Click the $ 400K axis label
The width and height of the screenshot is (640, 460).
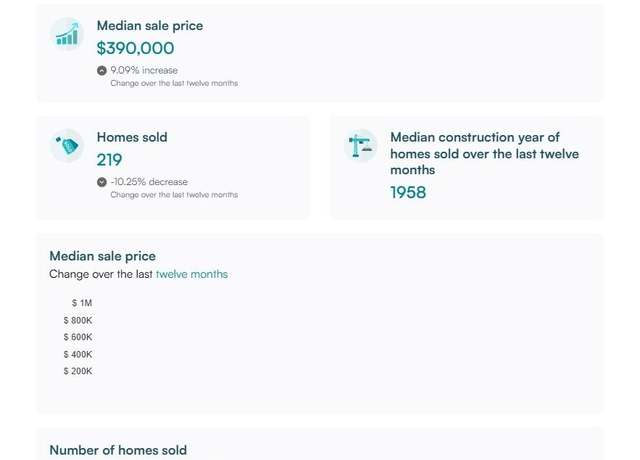[x=78, y=354]
